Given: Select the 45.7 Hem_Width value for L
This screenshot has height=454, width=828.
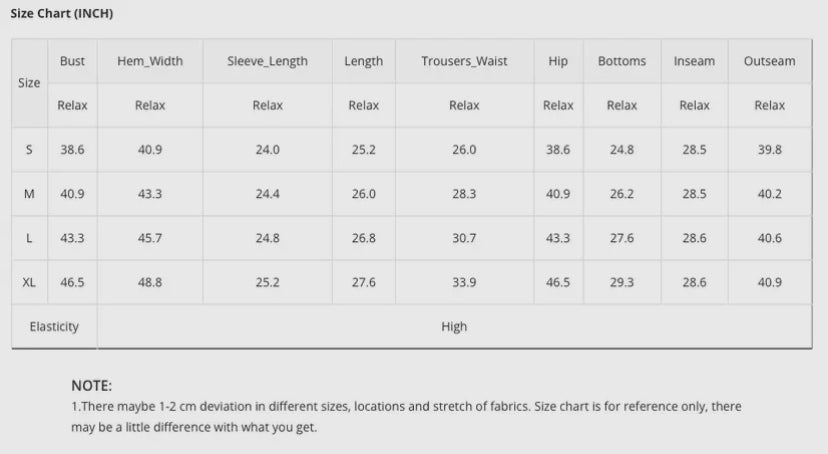Looking at the screenshot, I should [x=150, y=238].
